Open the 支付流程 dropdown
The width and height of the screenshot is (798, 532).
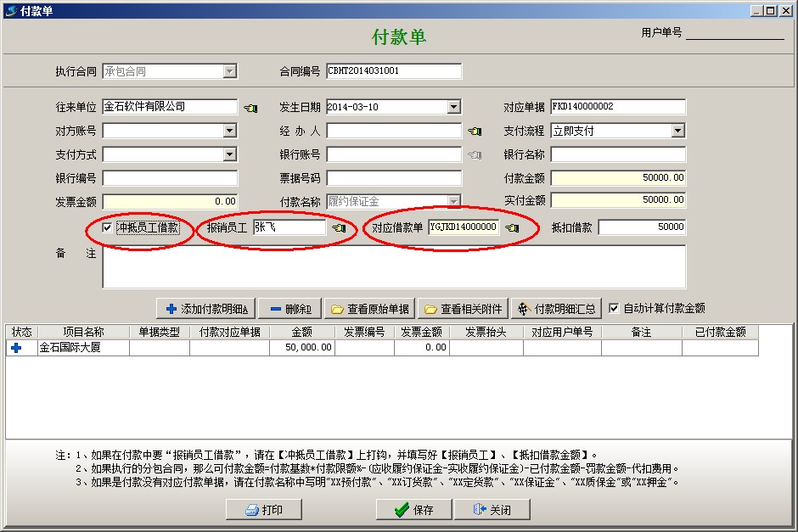coord(677,131)
